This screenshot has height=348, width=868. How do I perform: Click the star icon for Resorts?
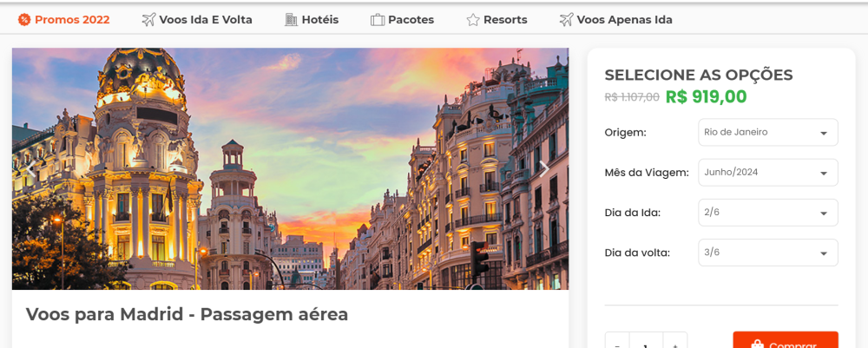point(473,20)
